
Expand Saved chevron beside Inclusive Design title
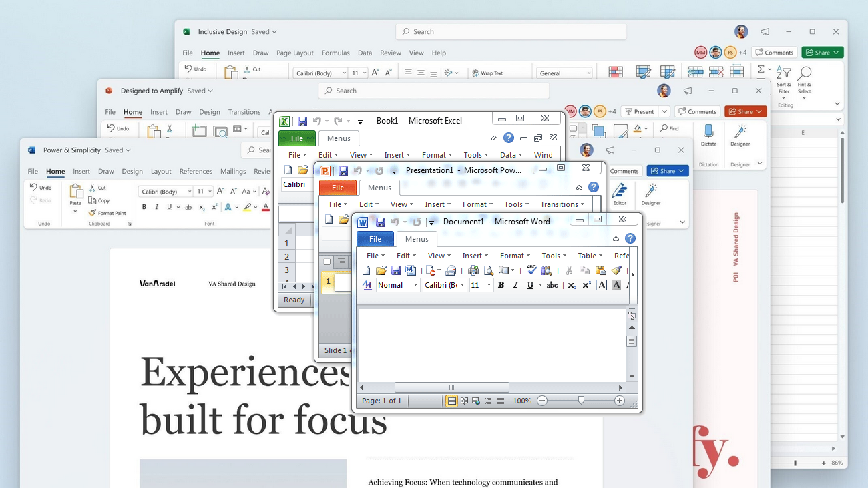[x=274, y=32]
